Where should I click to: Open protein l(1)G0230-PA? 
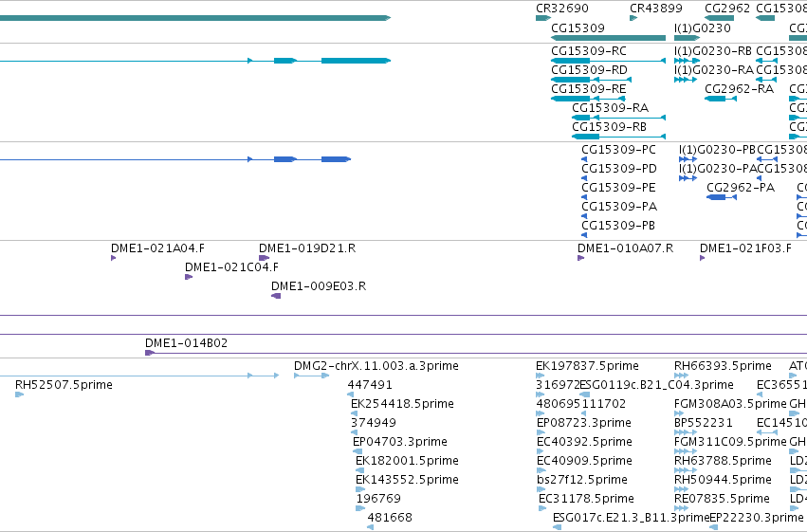[x=718, y=169]
